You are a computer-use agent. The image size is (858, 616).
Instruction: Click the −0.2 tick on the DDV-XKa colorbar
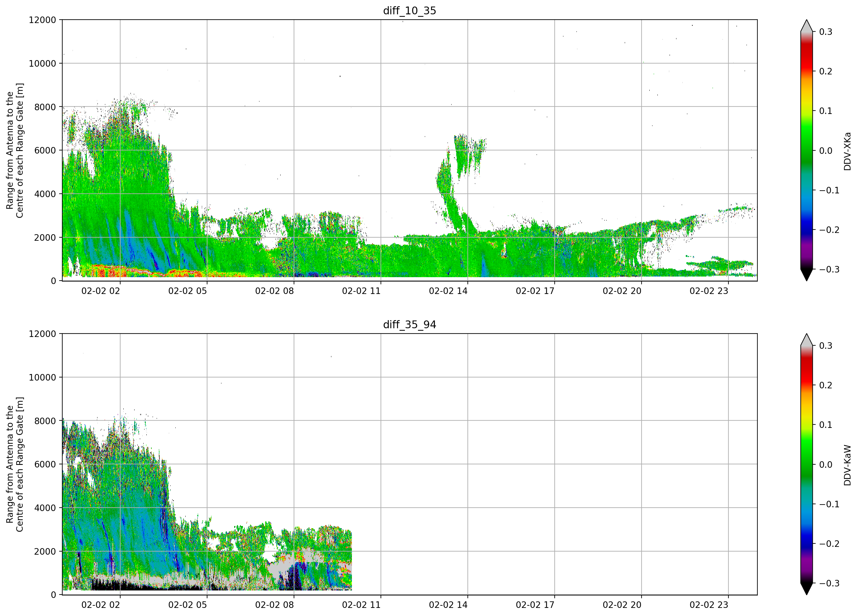coord(829,230)
